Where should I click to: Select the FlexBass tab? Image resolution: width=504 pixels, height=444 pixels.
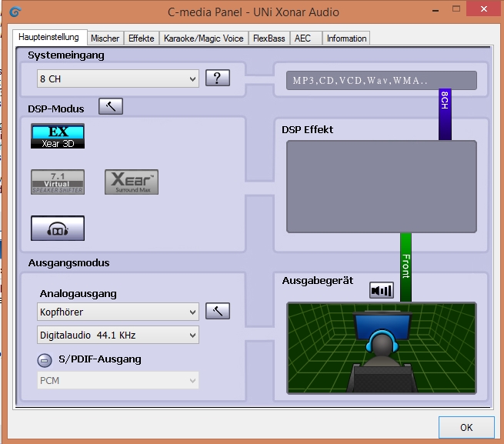coord(269,38)
